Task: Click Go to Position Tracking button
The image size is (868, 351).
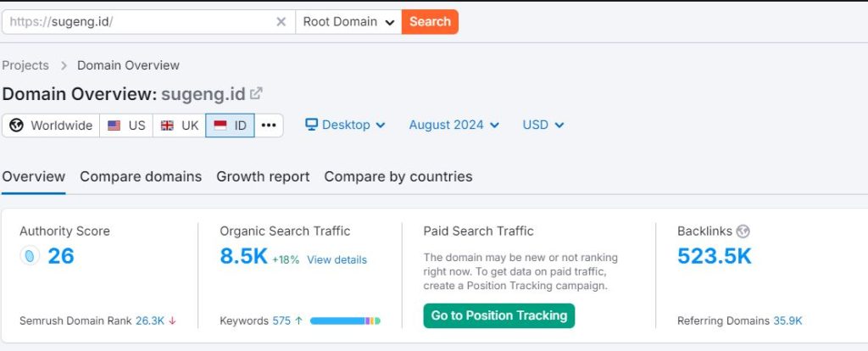Action: (x=499, y=315)
